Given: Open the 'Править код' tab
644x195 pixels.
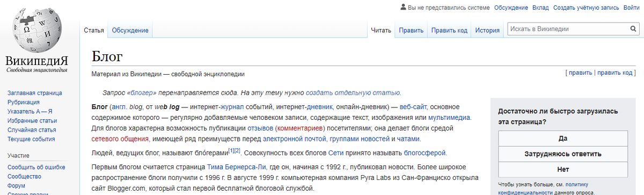Looking at the screenshot, I should pos(449,31).
